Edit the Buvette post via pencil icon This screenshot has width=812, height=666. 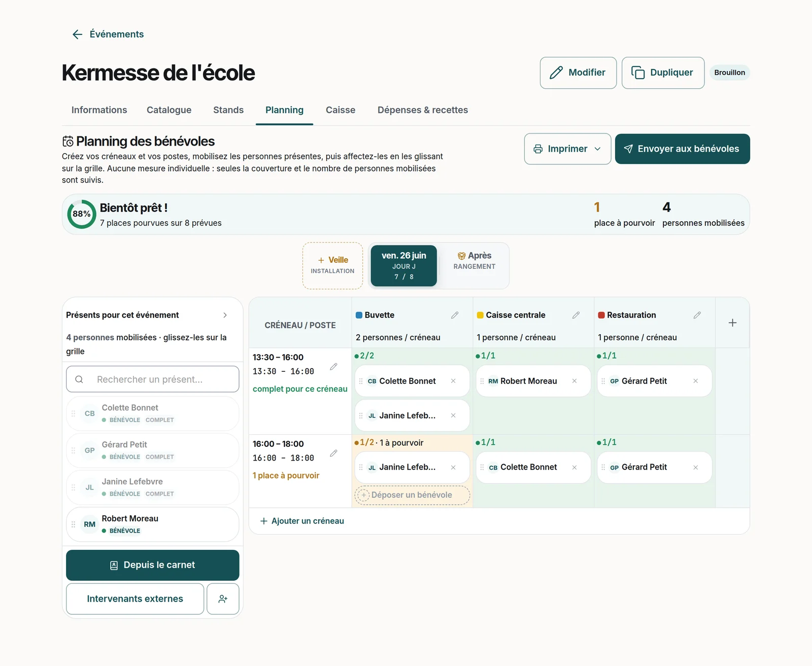[455, 315]
